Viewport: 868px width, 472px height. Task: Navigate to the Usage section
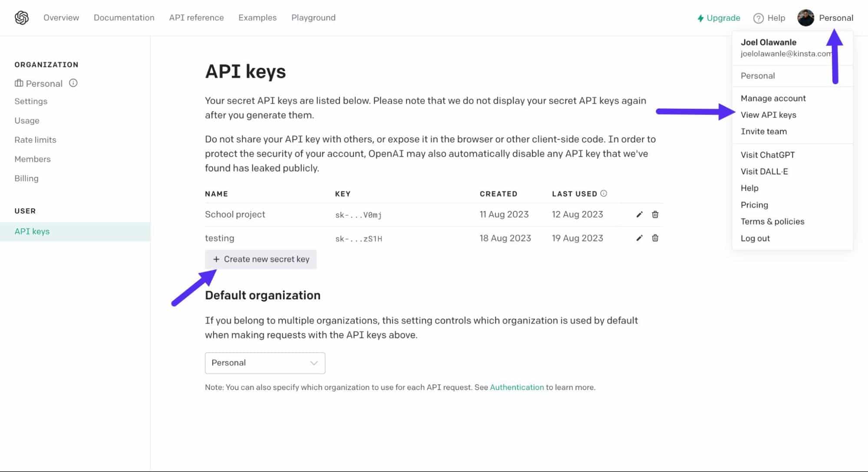coord(27,120)
